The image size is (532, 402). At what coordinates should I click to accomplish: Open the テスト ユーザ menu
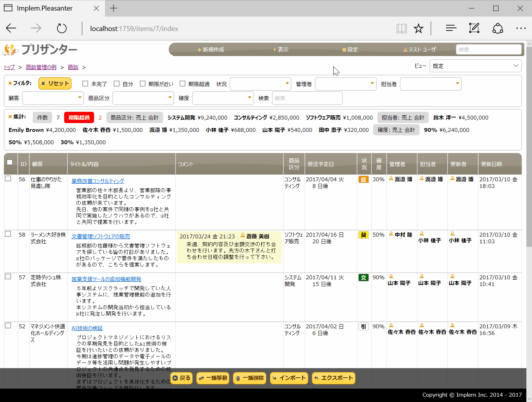[420, 50]
